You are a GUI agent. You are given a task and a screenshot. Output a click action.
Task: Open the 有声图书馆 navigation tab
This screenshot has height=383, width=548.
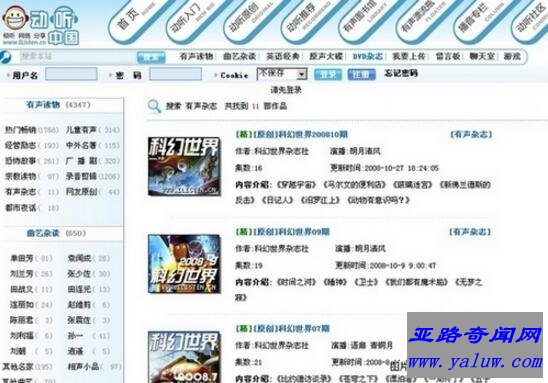pyautogui.click(x=360, y=18)
